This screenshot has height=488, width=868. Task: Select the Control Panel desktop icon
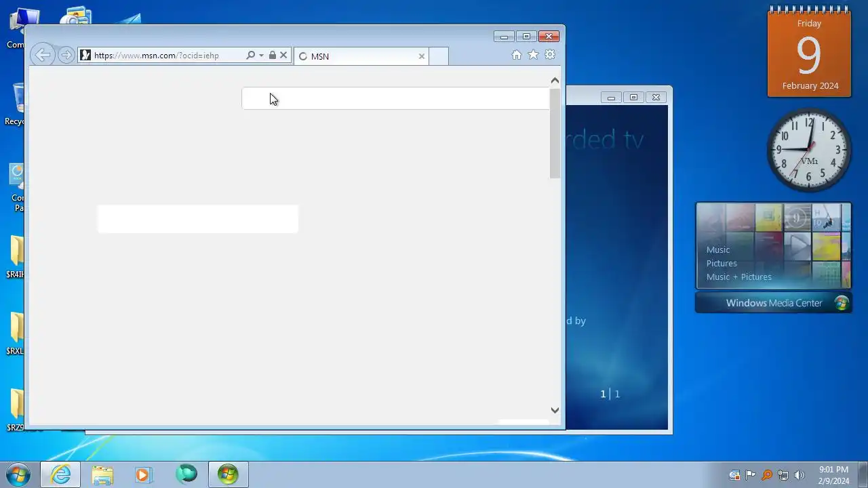tap(16, 188)
